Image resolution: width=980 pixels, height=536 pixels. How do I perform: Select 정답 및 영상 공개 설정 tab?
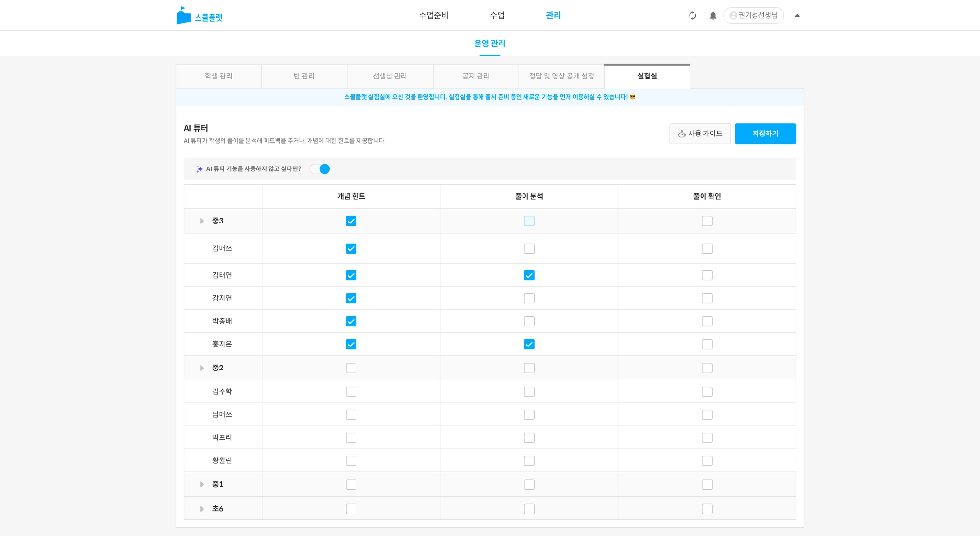[x=561, y=76]
